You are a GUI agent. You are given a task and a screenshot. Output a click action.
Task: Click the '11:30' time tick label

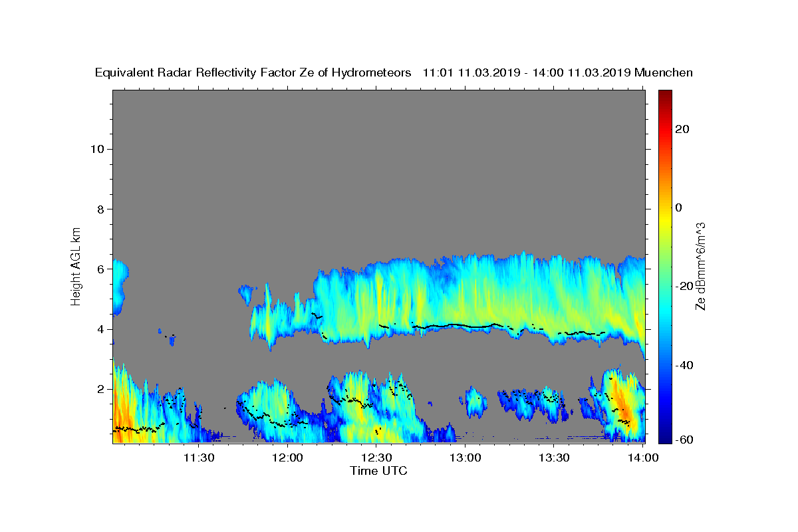click(198, 458)
